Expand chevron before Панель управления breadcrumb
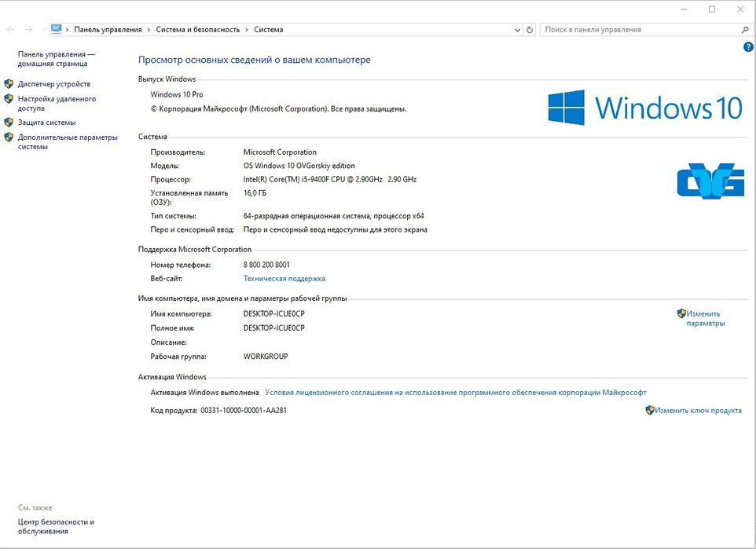Viewport: 756px width, 549px height. (67, 30)
